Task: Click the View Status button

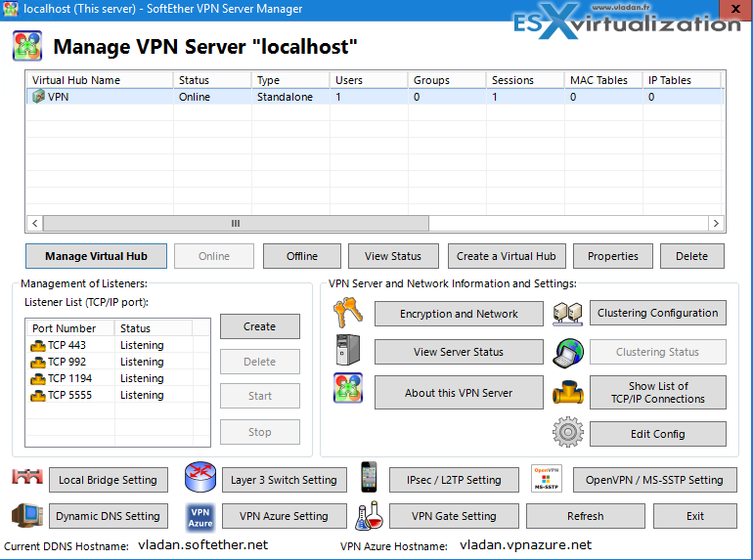Action: (x=393, y=256)
